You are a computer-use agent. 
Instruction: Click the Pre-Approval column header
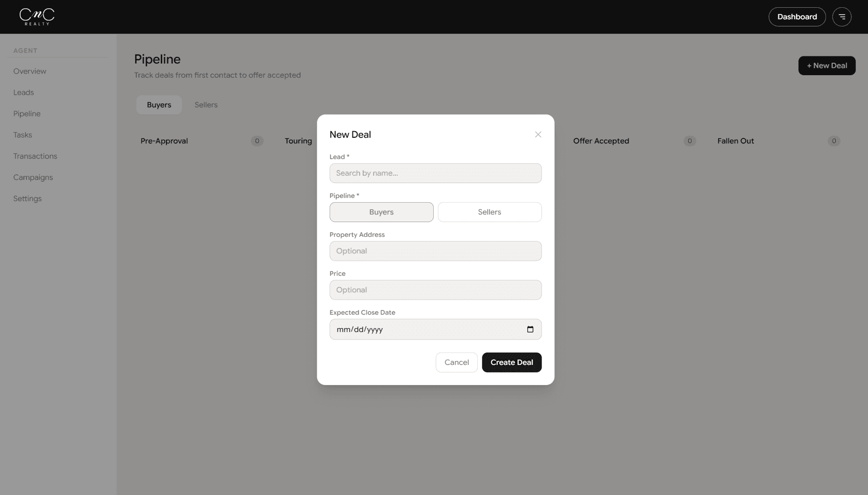coord(164,141)
